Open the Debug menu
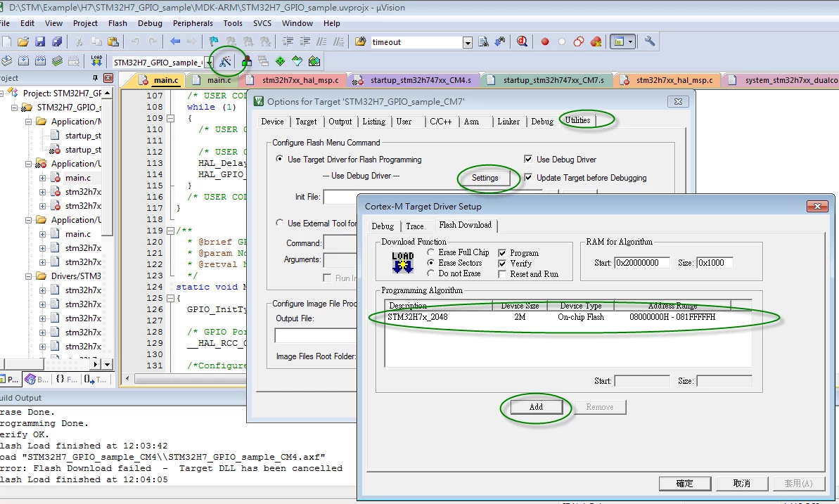 pos(150,23)
